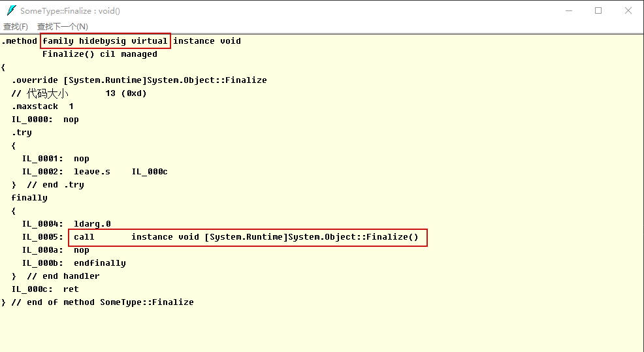
Task: Click the ILDASM lightning icon in title bar
Action: pos(12,10)
